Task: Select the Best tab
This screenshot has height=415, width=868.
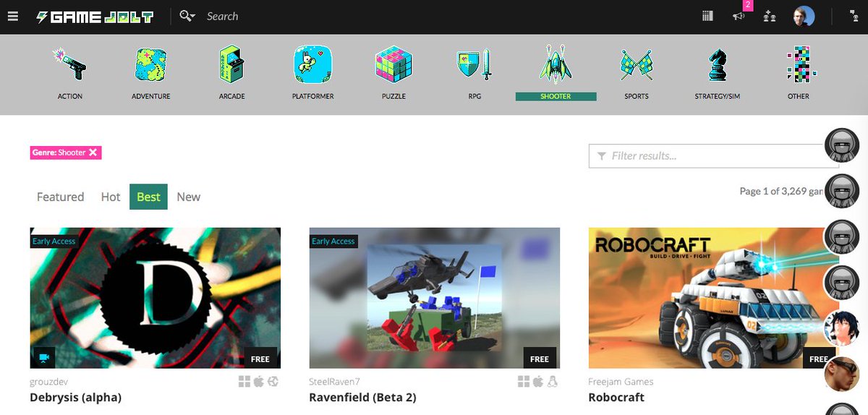Action: click(148, 197)
